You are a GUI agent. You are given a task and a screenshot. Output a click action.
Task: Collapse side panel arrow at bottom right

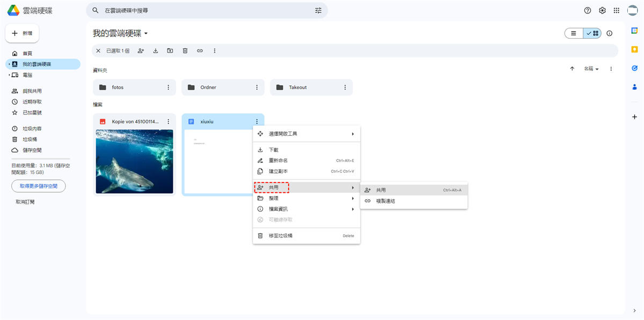click(x=635, y=311)
